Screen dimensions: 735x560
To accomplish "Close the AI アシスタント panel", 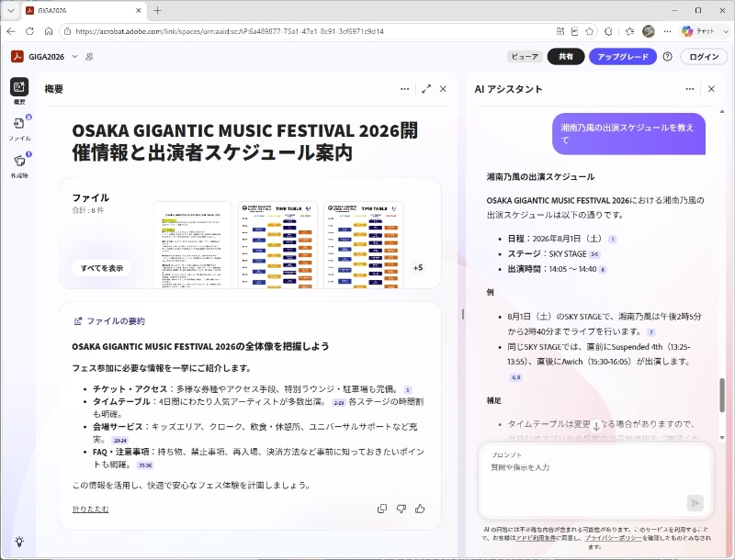I will tap(711, 89).
